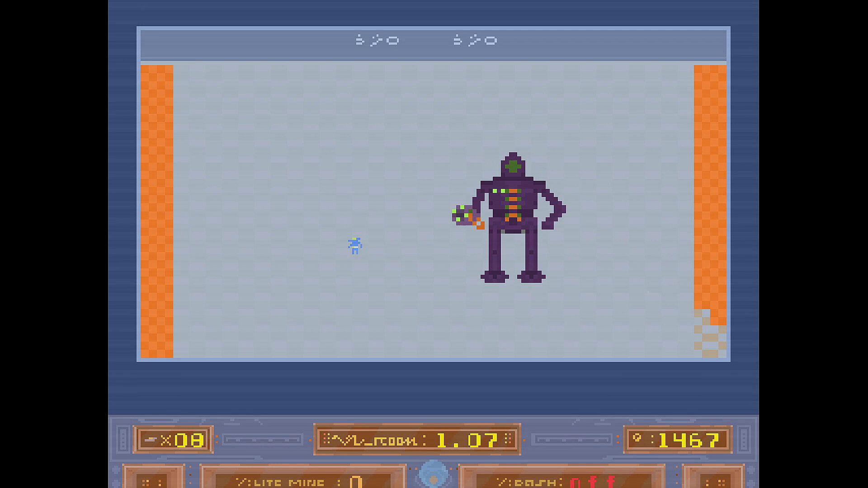Click the right alien glyph text
868x488 pixels.
[475, 41]
